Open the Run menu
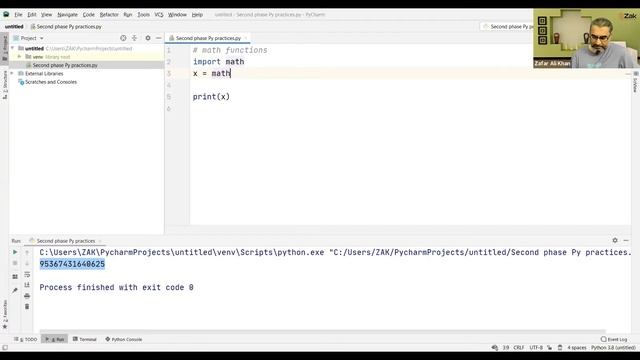This screenshot has height=360, width=640. coord(128,15)
